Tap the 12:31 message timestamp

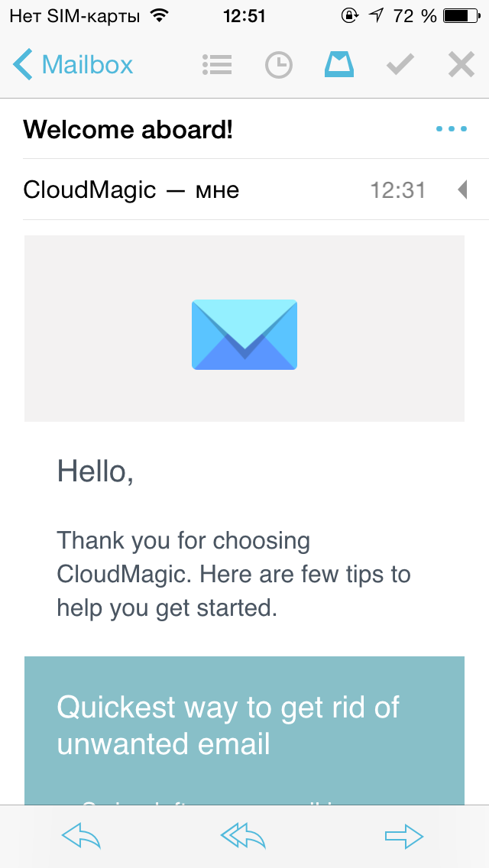pyautogui.click(x=397, y=190)
